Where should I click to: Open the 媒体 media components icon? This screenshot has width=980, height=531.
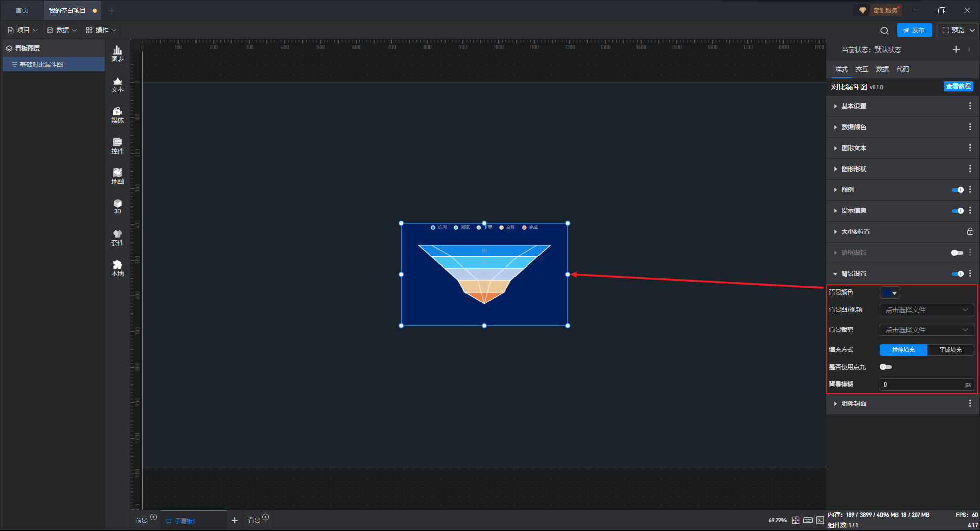tap(117, 115)
